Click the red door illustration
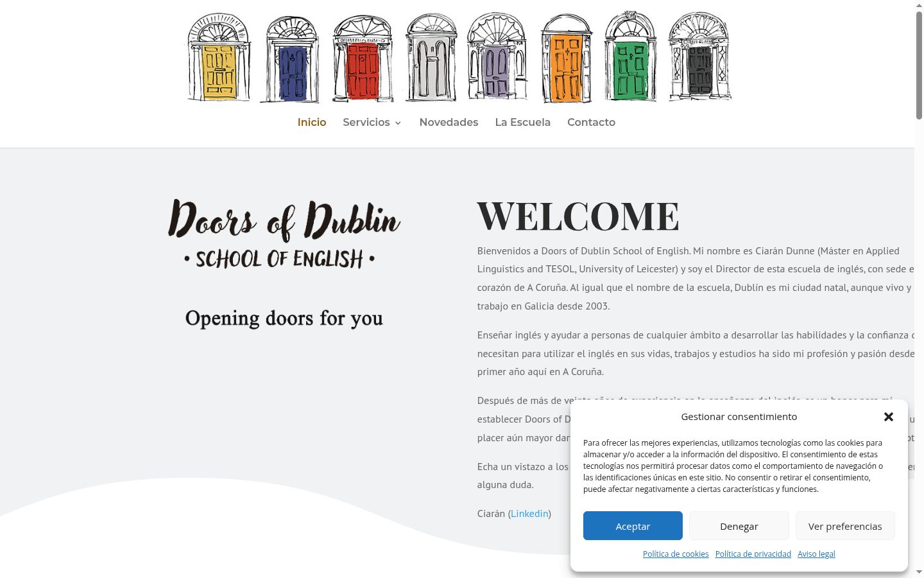This screenshot has height=578, width=924. [x=363, y=59]
